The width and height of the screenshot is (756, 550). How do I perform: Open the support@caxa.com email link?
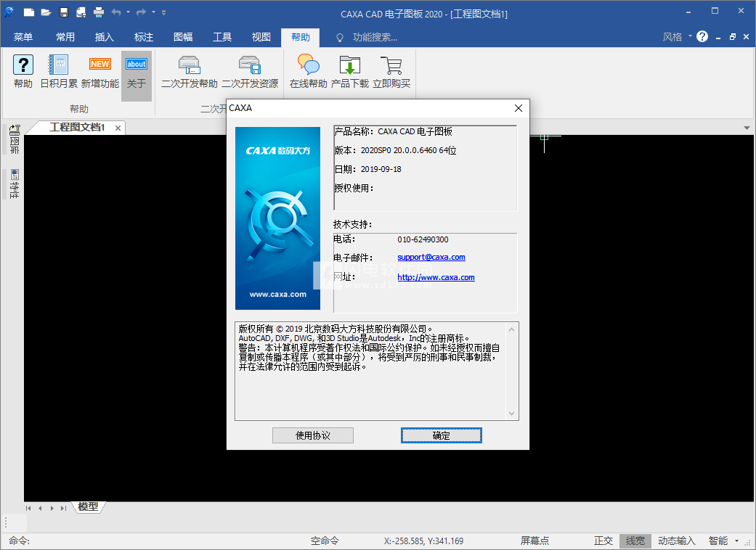431,257
